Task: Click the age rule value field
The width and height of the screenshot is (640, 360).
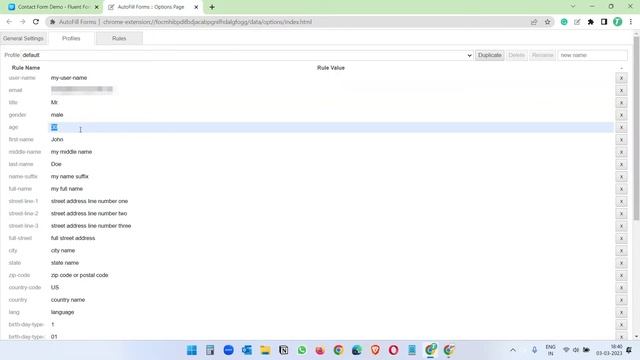Action: (331, 127)
